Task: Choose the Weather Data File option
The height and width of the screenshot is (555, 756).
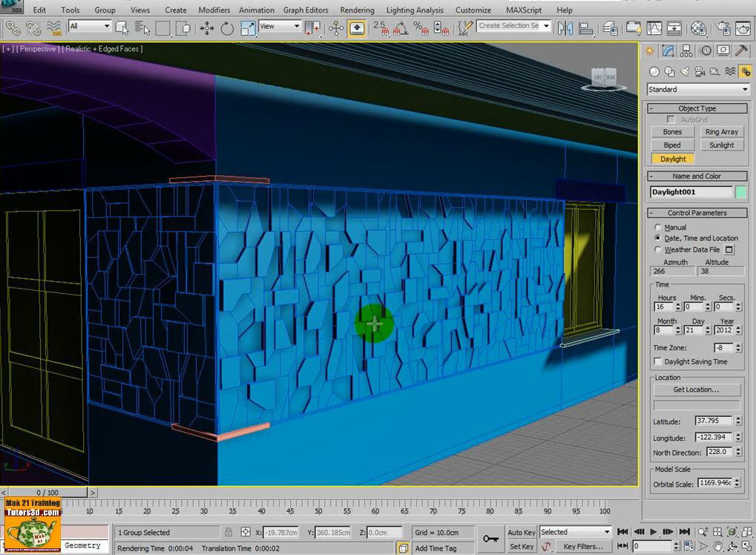Action: pos(657,250)
